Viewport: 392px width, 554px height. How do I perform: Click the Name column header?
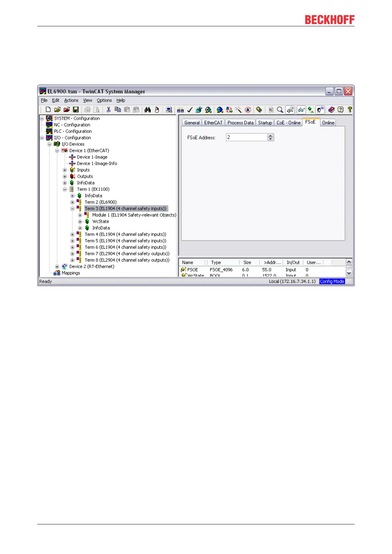[x=193, y=263]
